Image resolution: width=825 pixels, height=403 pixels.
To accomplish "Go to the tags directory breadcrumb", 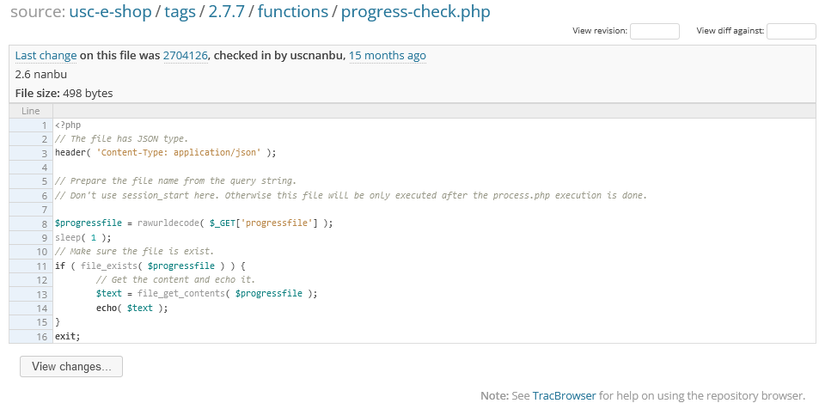I will 180,12.
